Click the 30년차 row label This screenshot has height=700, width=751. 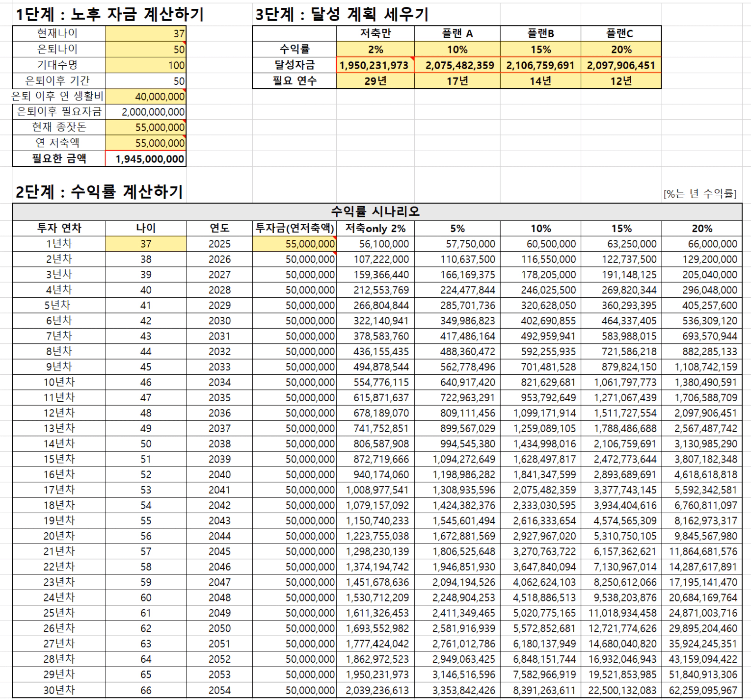(59, 690)
